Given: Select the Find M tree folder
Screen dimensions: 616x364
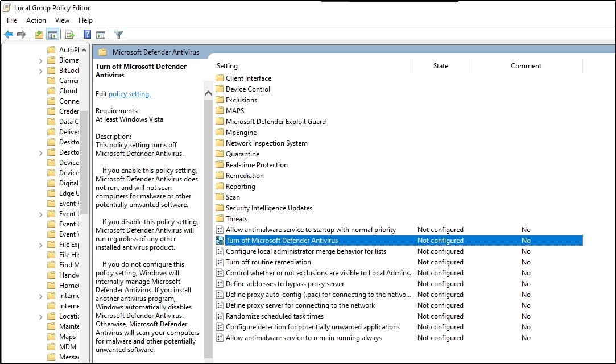Looking at the screenshot, I should click(63, 264).
